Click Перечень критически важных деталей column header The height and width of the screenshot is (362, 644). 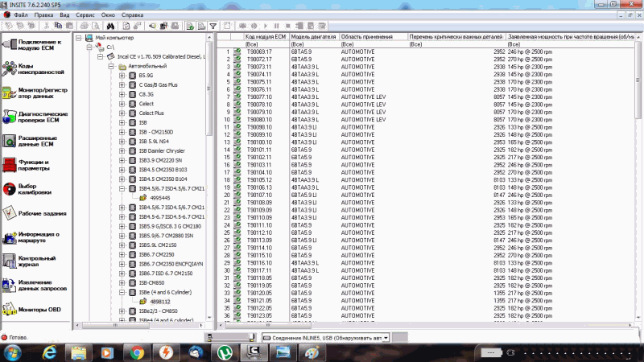click(456, 37)
